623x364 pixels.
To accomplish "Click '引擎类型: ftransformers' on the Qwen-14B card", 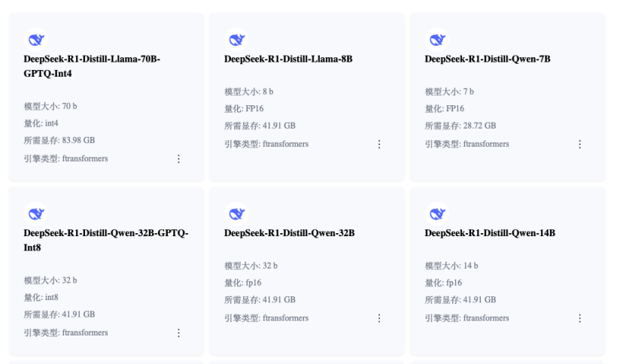I will coord(466,318).
